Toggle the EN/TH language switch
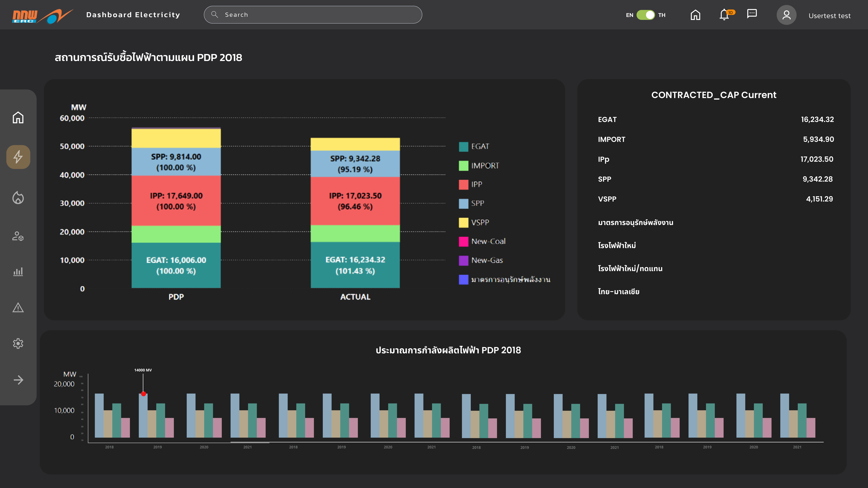Viewport: 868px width, 488px height. [x=646, y=15]
